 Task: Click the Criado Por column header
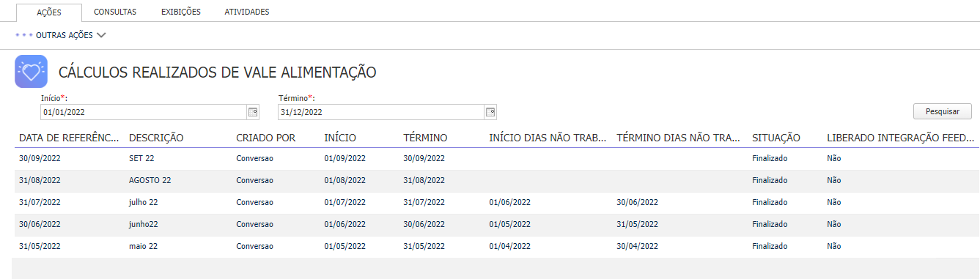266,137
